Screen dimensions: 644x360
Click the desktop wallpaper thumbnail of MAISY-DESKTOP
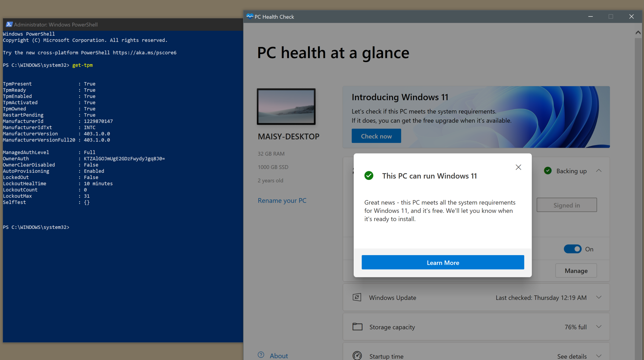coord(286,106)
